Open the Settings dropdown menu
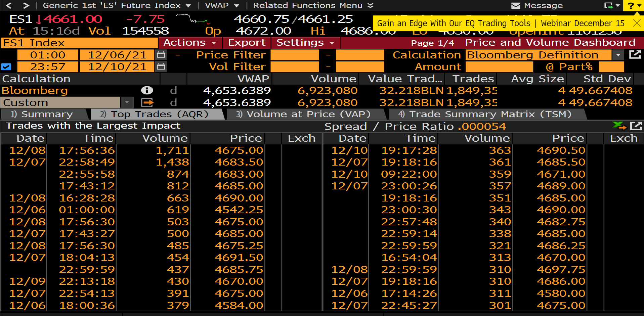The width and height of the screenshot is (644, 316). coord(305,43)
